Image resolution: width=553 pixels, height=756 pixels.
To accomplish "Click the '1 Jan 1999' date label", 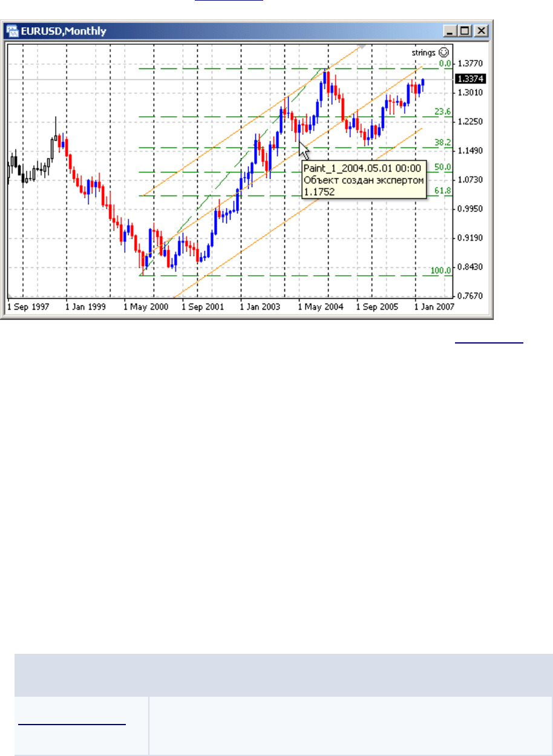I will pos(86,307).
